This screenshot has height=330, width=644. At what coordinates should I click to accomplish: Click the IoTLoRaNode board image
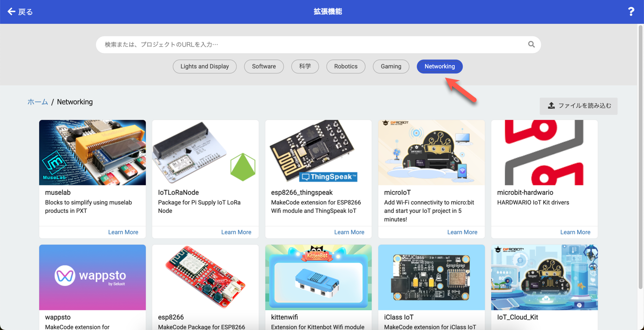point(205,152)
